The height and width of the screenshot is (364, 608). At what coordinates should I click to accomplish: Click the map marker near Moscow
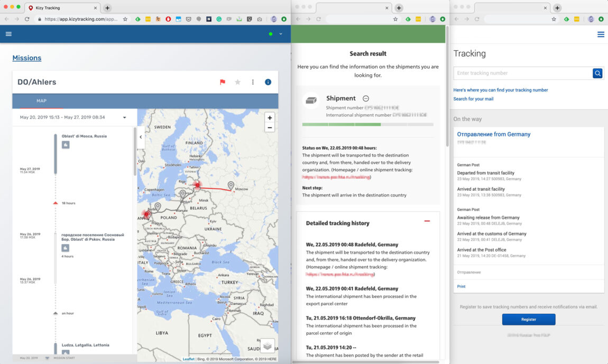click(x=231, y=185)
